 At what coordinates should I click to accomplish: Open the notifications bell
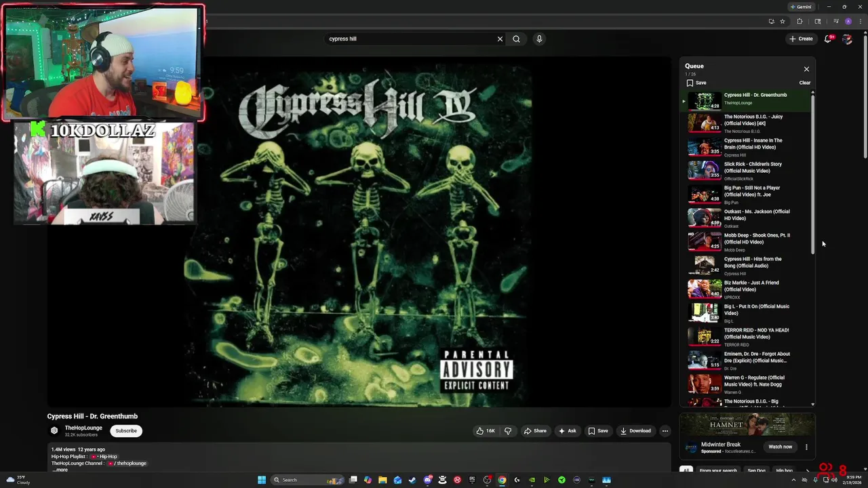click(828, 39)
